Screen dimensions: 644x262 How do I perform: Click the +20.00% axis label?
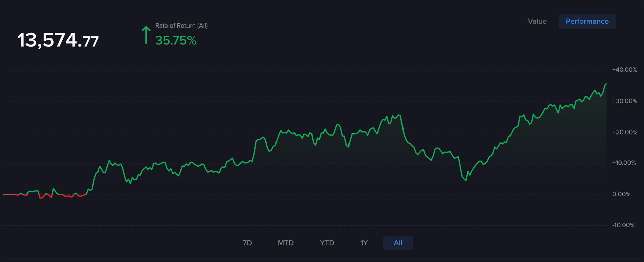tap(625, 132)
